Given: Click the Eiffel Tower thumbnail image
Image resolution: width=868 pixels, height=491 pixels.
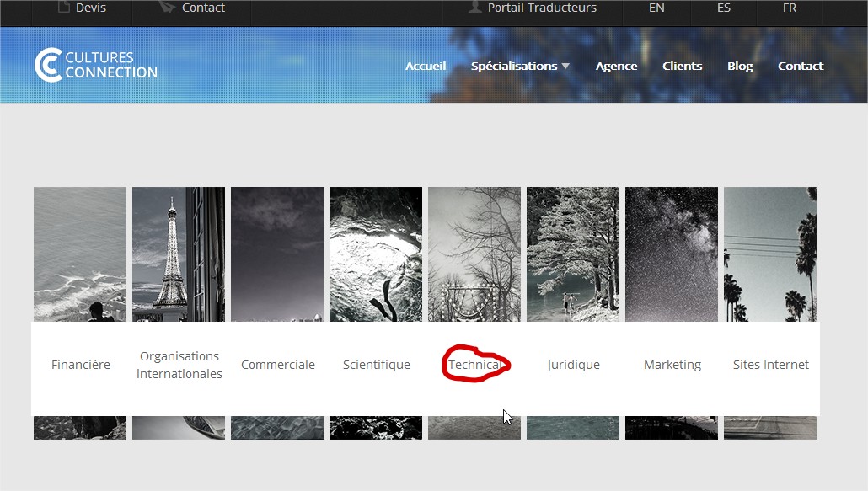Looking at the screenshot, I should (x=178, y=253).
